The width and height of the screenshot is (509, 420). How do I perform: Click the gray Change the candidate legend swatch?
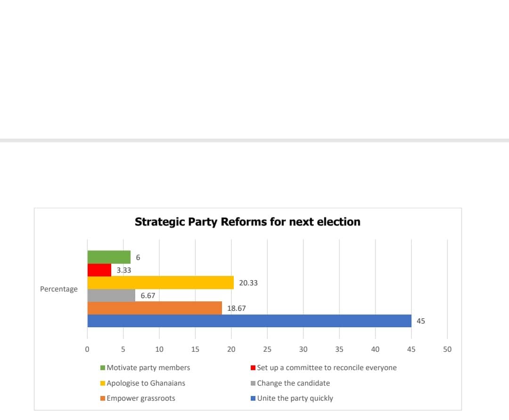pos(253,383)
